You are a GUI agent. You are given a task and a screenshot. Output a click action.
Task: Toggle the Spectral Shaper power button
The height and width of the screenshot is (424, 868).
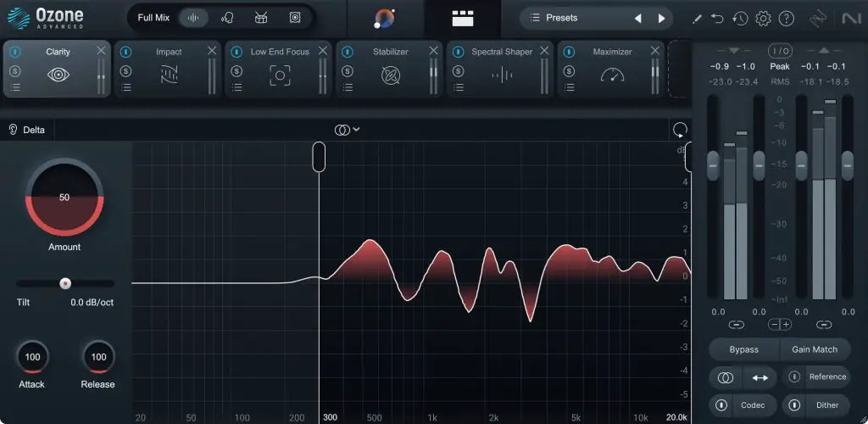click(459, 52)
